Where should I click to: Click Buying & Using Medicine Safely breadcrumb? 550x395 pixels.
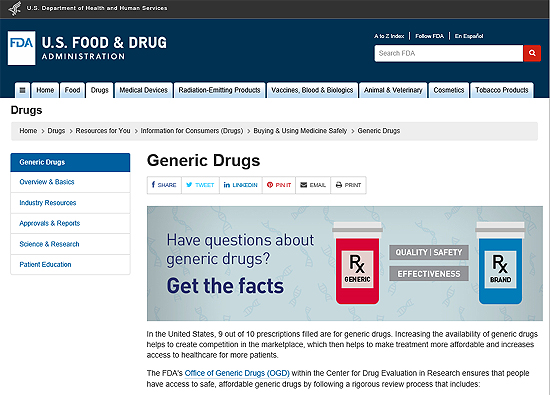pos(300,130)
